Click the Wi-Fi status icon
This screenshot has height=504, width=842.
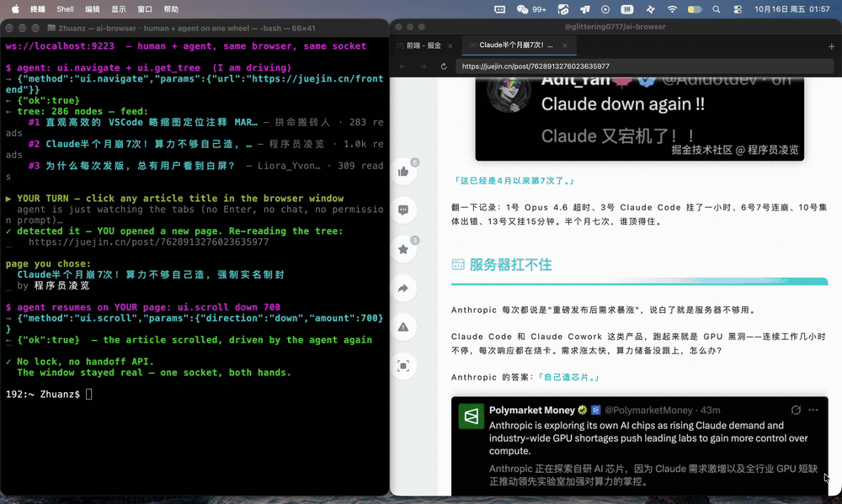pos(672,8)
